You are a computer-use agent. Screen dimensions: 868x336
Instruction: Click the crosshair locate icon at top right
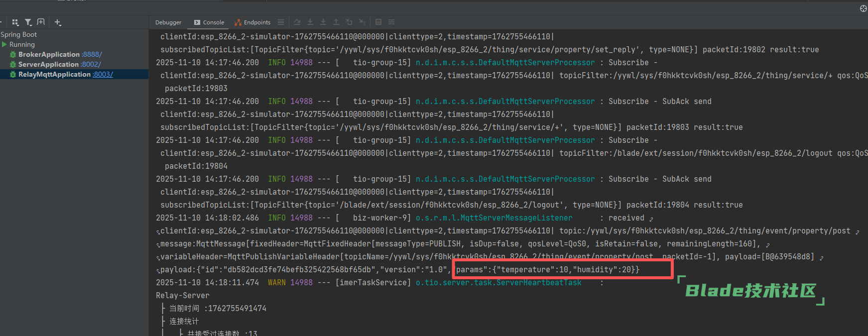[863, 8]
